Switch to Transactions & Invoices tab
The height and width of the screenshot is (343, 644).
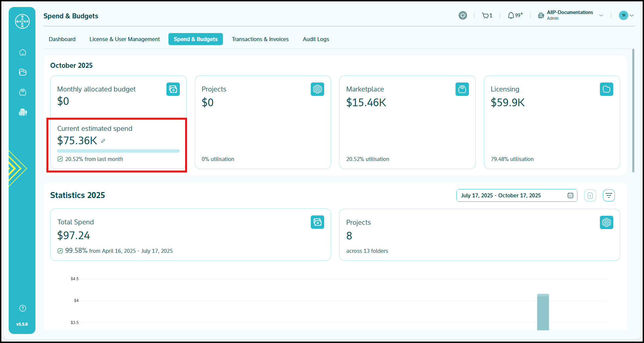(x=260, y=39)
